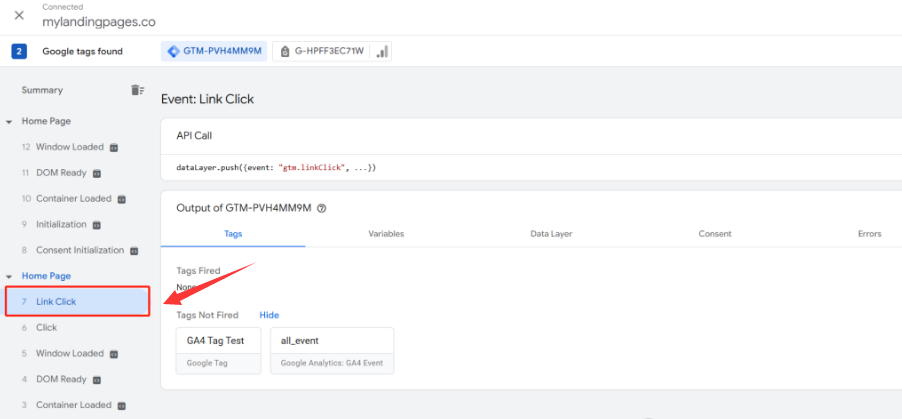Click the icon beside event 12 Window Loaded
The image size is (902, 419).
pyautogui.click(x=114, y=147)
